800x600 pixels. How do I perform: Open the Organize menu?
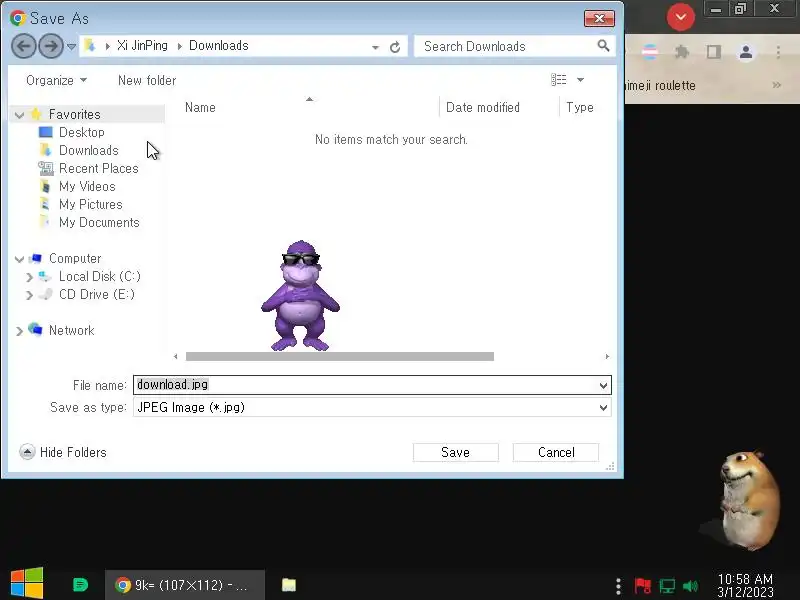[x=56, y=81]
